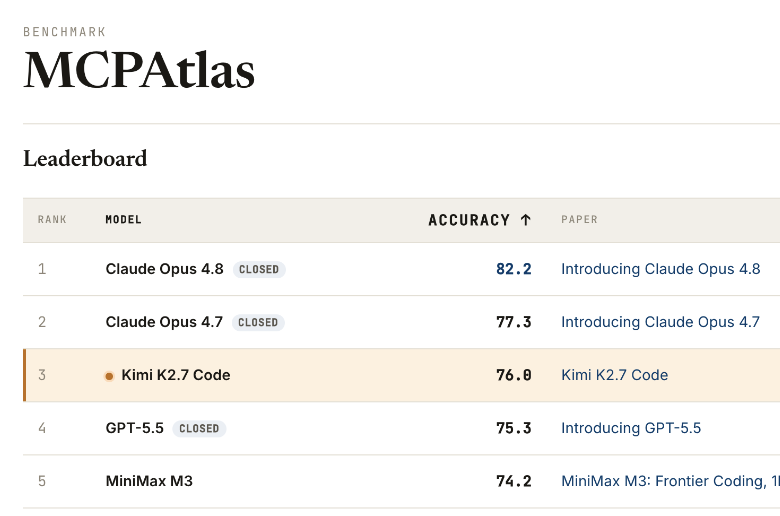Select the Kimi K2.7 Code model name
This screenshot has height=516, width=780.
(x=176, y=375)
